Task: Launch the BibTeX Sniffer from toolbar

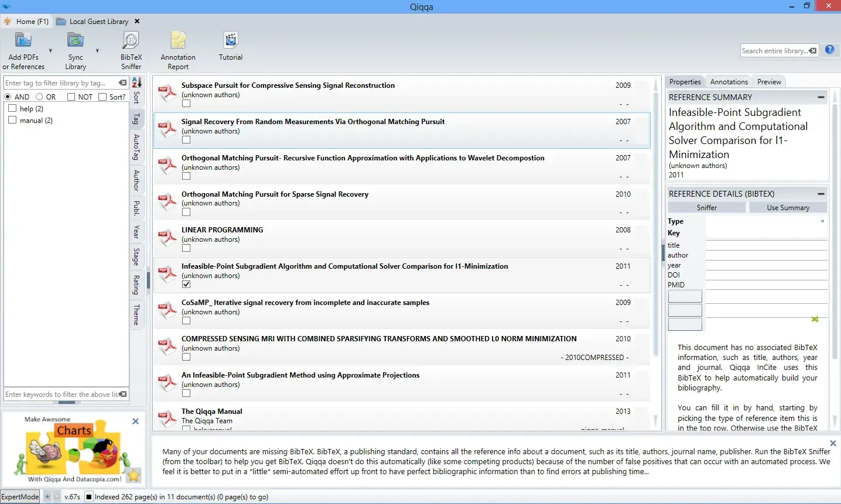Action: coord(131,41)
